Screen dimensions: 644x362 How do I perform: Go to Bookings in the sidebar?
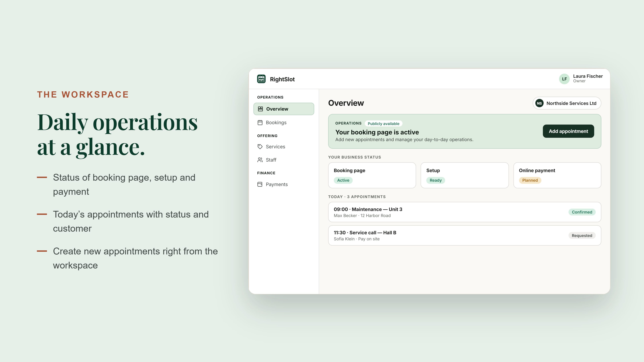click(x=284, y=123)
